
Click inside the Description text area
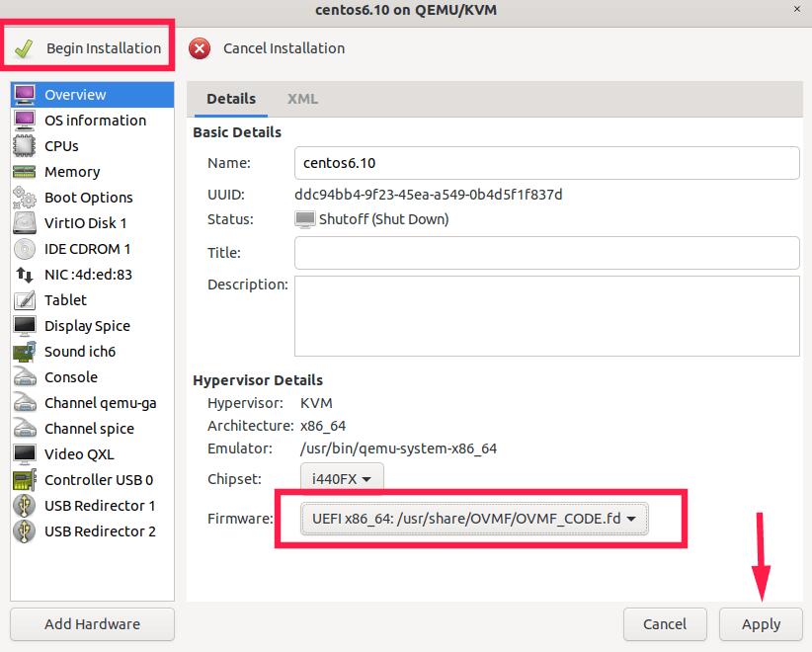547,316
